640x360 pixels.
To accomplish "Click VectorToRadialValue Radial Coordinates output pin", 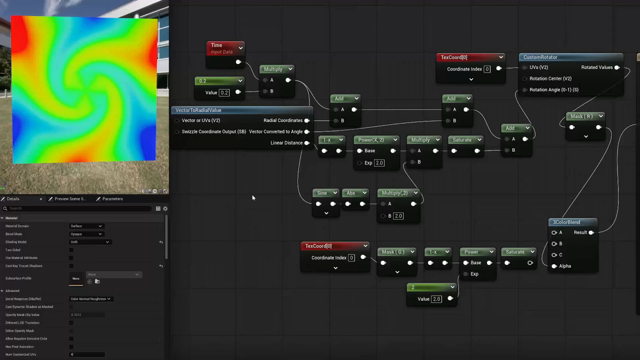I will (x=307, y=120).
